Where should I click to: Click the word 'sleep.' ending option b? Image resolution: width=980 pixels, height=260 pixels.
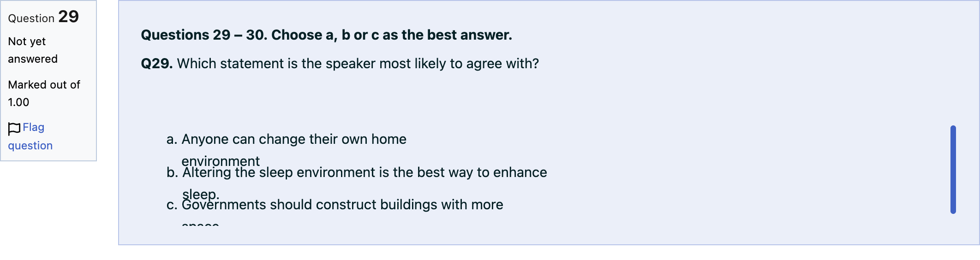pyautogui.click(x=201, y=194)
